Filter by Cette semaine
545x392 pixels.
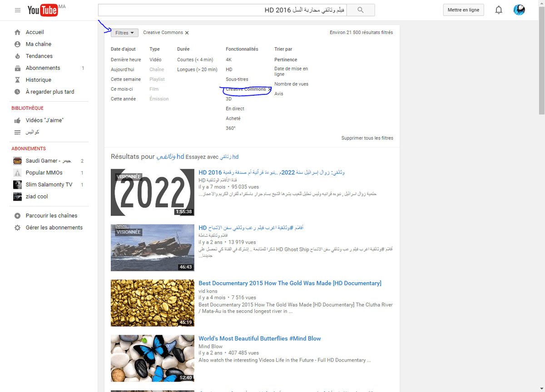pos(126,79)
